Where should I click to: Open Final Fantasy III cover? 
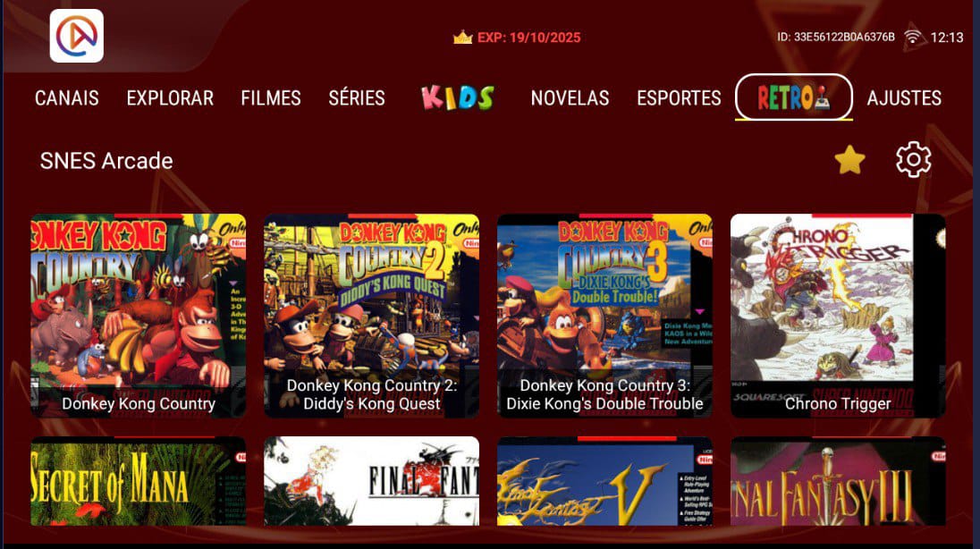click(838, 481)
